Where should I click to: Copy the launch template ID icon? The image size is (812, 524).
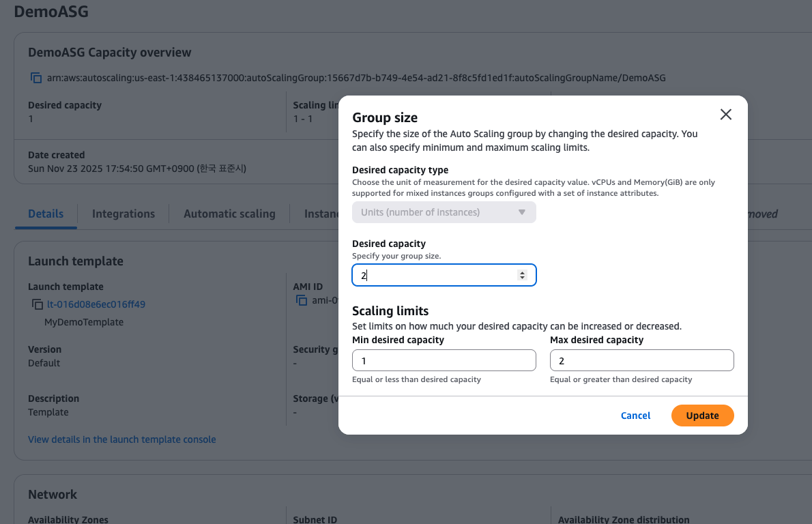pyautogui.click(x=38, y=304)
